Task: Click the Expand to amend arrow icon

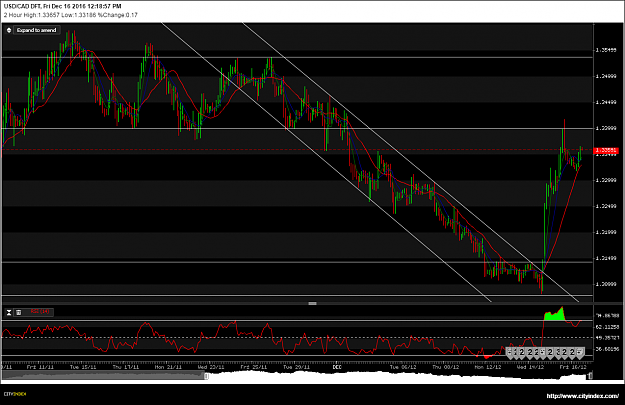Action: point(9,30)
